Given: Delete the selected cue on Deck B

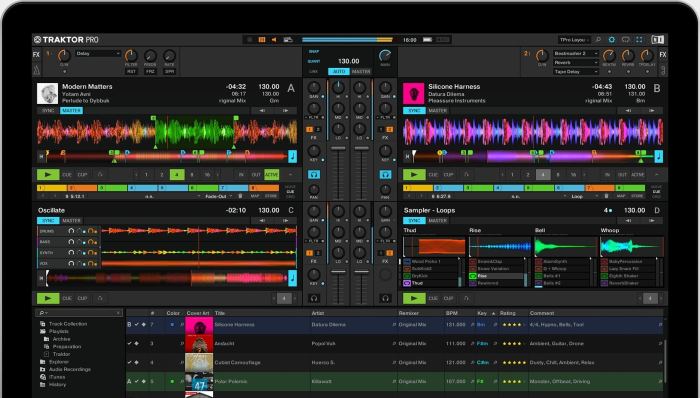Looking at the screenshot, I should (x=606, y=196).
